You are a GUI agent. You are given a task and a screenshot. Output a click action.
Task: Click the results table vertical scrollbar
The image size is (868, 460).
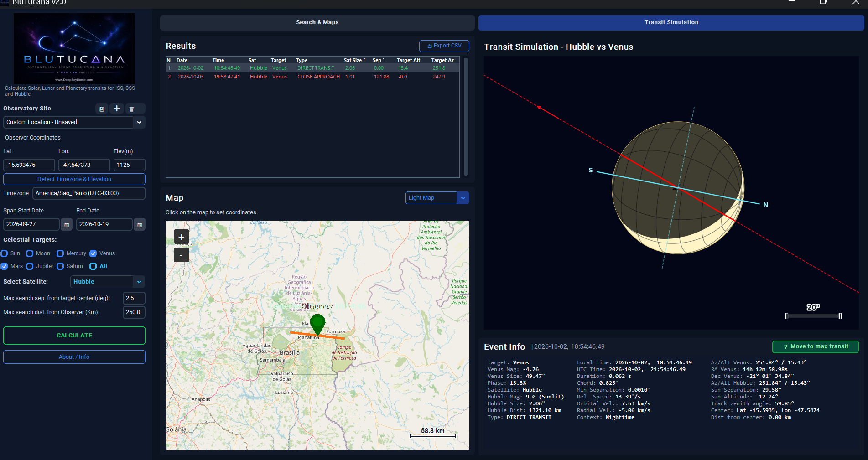pos(466,117)
